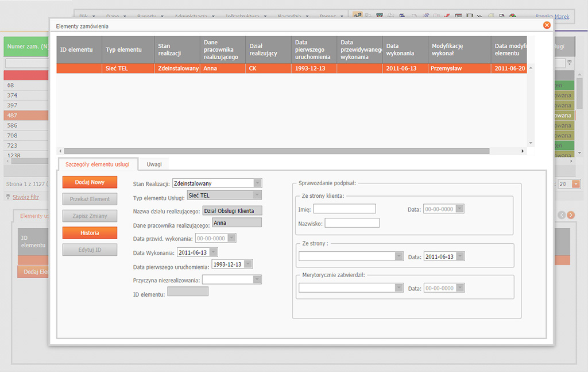Click the grid's horizontal scroll left arrow
Image resolution: width=588 pixels, height=372 pixels.
[60, 151]
